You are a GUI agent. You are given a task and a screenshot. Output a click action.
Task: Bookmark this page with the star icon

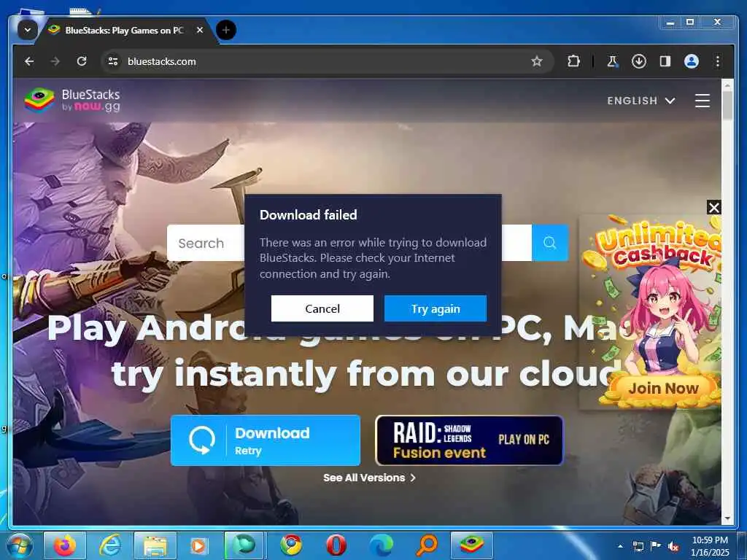click(x=537, y=61)
